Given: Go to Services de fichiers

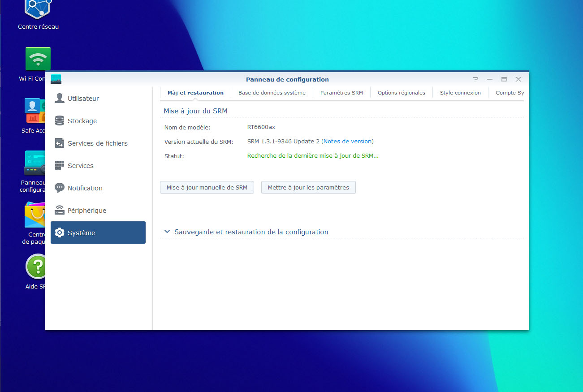Looking at the screenshot, I should coord(97,143).
